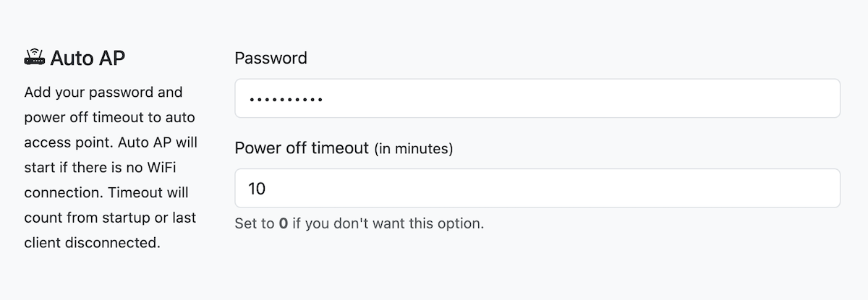Click the router icon beside Auto AP
This screenshot has width=868, height=300.
(x=35, y=58)
